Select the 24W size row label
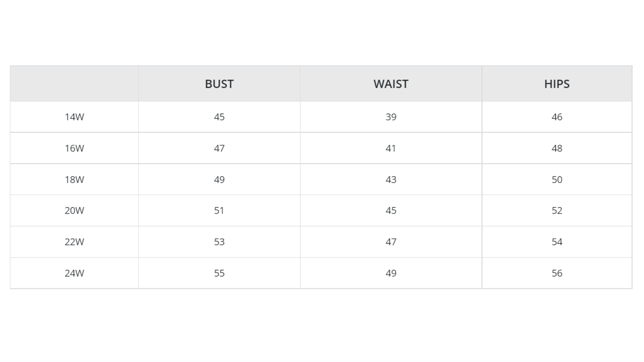The image size is (644, 362). (x=74, y=273)
